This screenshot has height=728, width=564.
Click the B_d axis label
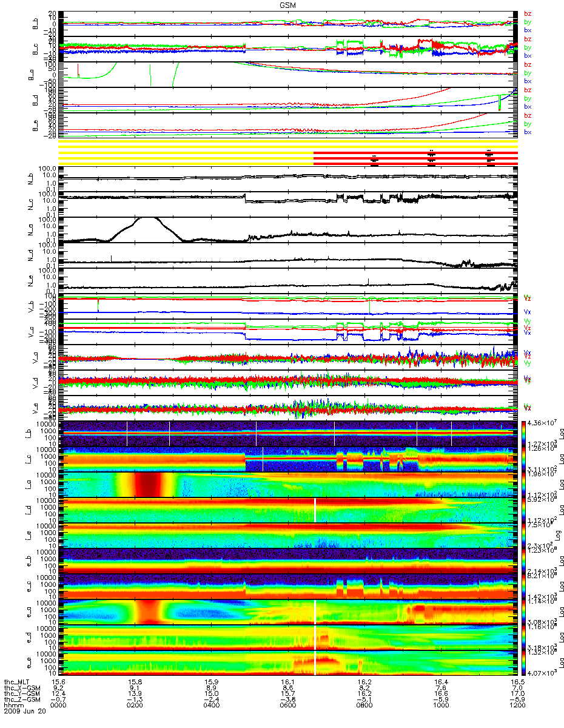coord(36,100)
